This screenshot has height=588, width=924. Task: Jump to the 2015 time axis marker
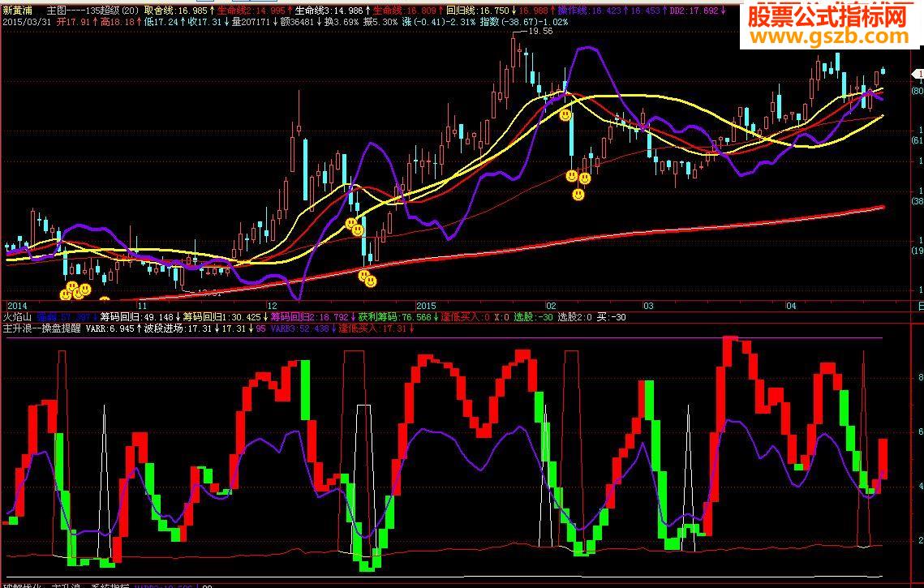pyautogui.click(x=426, y=306)
